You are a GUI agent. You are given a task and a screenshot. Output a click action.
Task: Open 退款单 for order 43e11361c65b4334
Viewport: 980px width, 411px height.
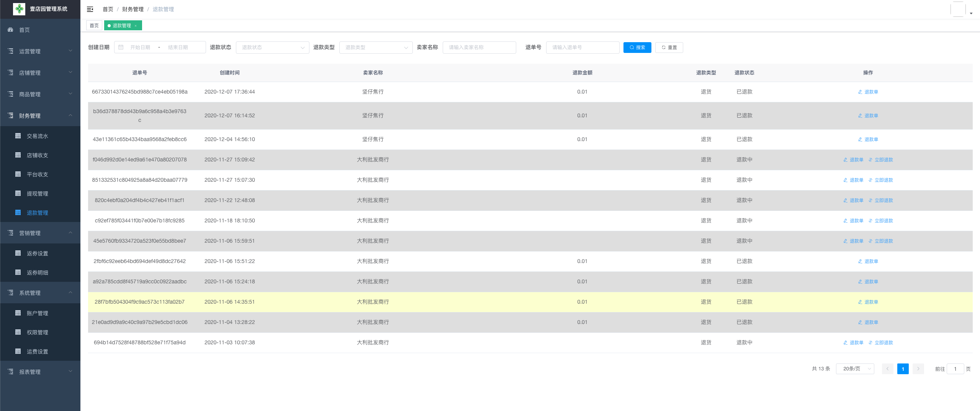pyautogui.click(x=868, y=140)
